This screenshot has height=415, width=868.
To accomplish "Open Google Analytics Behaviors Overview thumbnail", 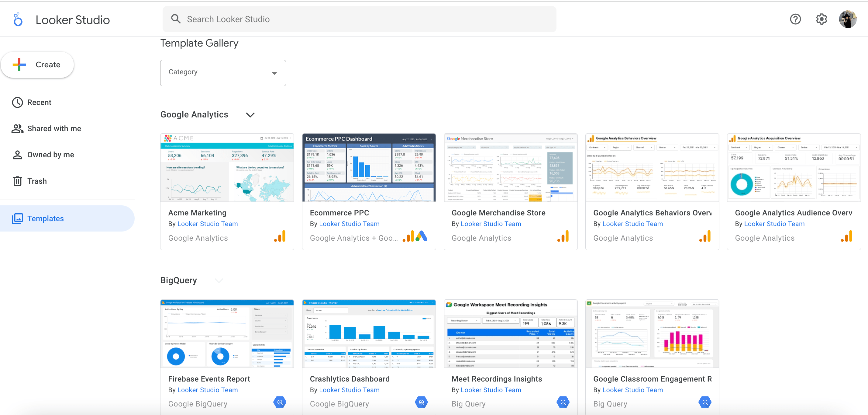I will click(652, 168).
